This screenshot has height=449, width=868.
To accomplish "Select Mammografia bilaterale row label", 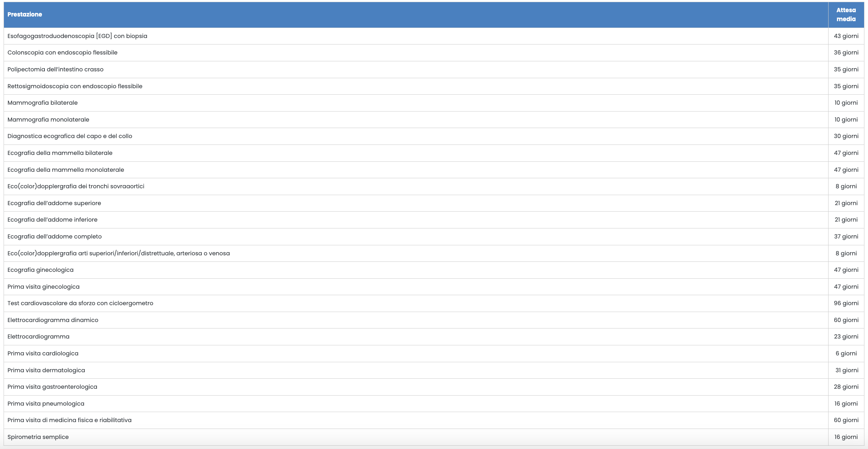I will click(x=43, y=103).
